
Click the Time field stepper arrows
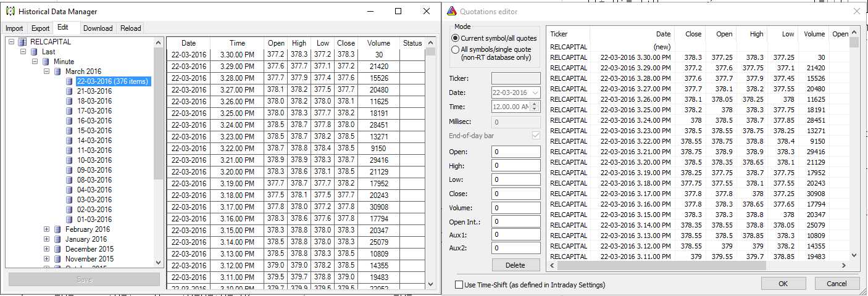[535, 106]
